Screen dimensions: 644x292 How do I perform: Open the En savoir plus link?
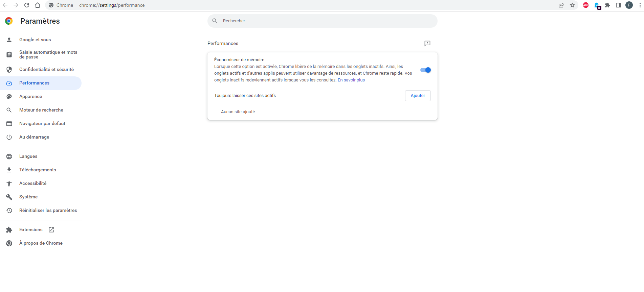pyautogui.click(x=351, y=80)
